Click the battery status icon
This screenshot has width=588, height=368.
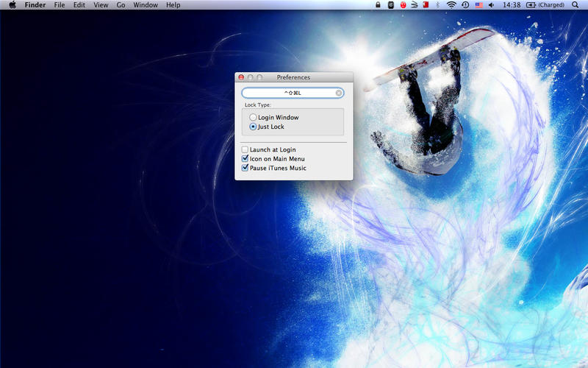pos(531,5)
